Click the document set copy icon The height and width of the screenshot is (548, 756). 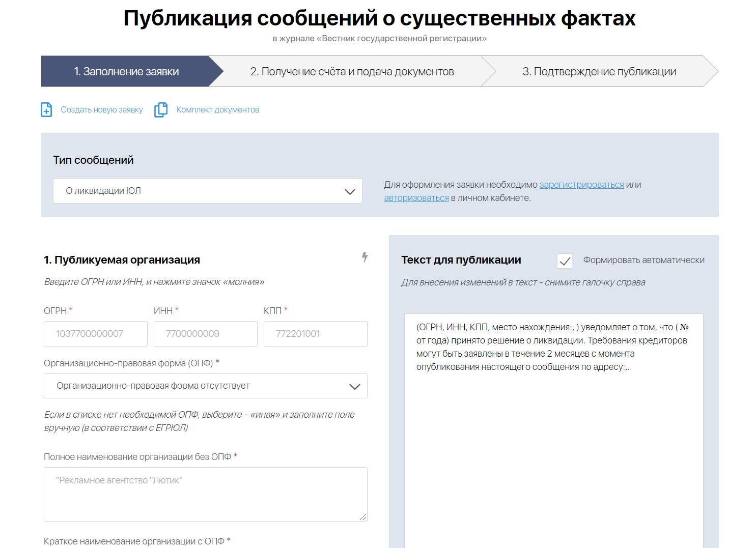[x=161, y=110]
